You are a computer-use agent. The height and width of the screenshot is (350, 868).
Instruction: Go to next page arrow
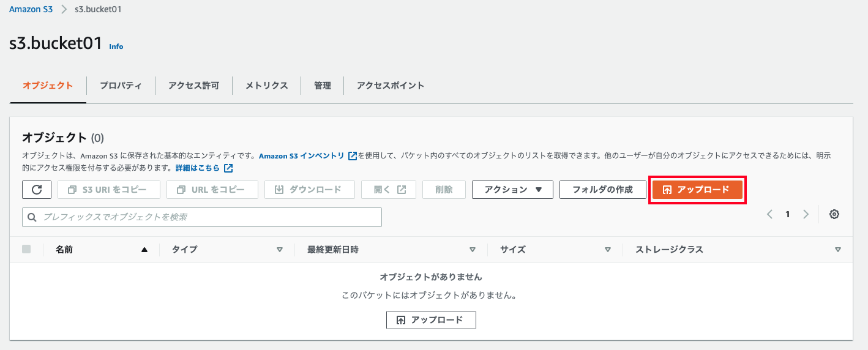point(806,214)
